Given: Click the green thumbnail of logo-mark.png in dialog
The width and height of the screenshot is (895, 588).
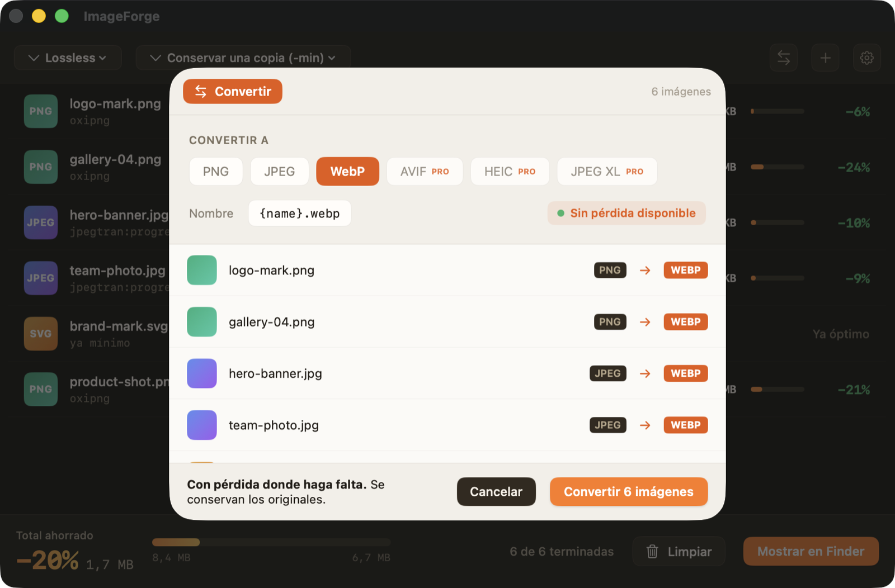Looking at the screenshot, I should pyautogui.click(x=202, y=270).
